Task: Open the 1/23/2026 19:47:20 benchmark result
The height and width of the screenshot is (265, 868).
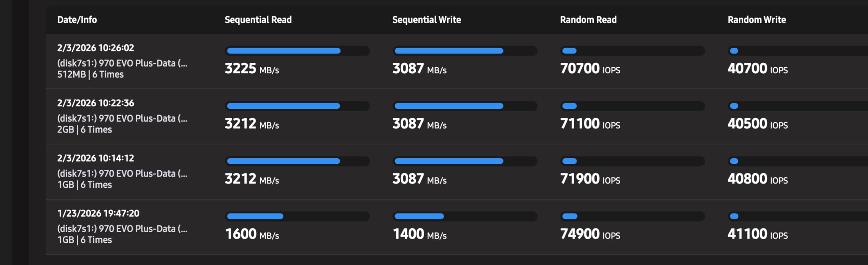Action: (98, 213)
